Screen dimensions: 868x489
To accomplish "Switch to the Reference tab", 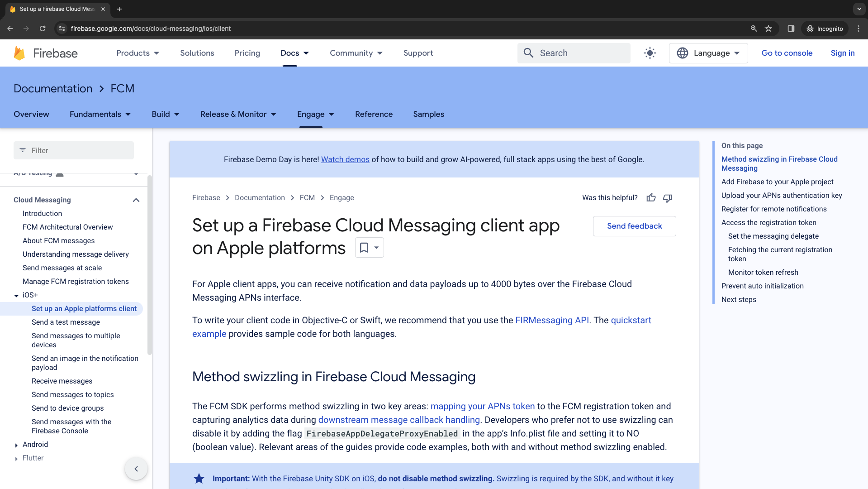I will point(374,114).
